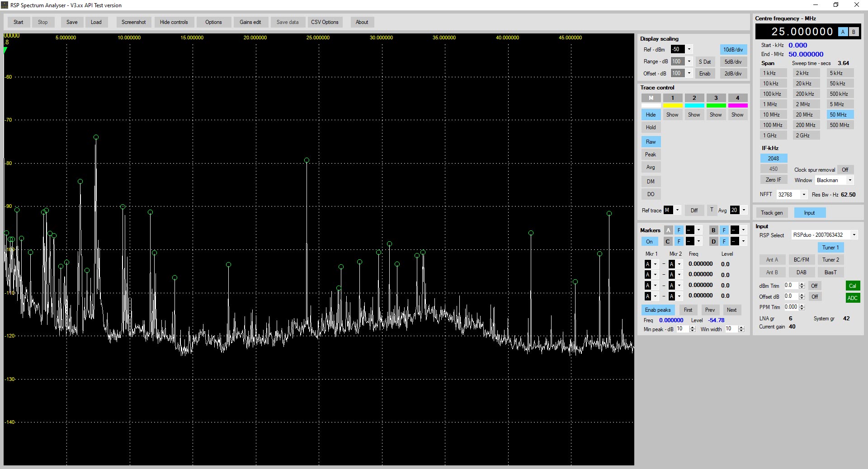This screenshot has height=469, width=868.
Task: Take a capture with Screenshot button
Action: (x=133, y=22)
